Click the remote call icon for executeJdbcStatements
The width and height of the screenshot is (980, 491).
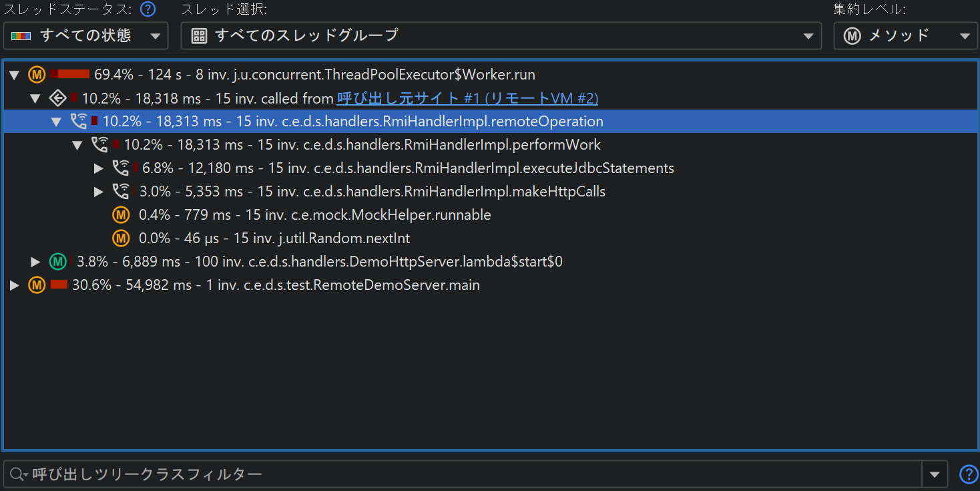point(120,168)
